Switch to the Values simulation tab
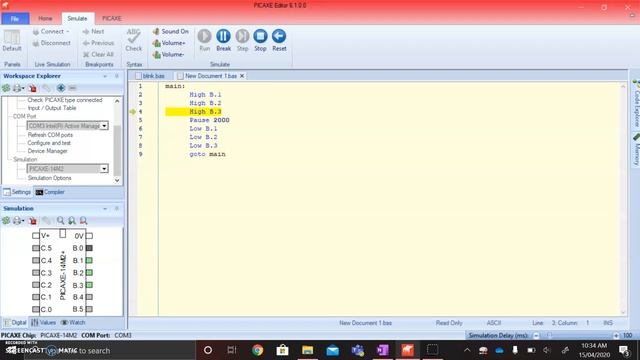Viewport: 640px width, 360px height. coord(43,322)
